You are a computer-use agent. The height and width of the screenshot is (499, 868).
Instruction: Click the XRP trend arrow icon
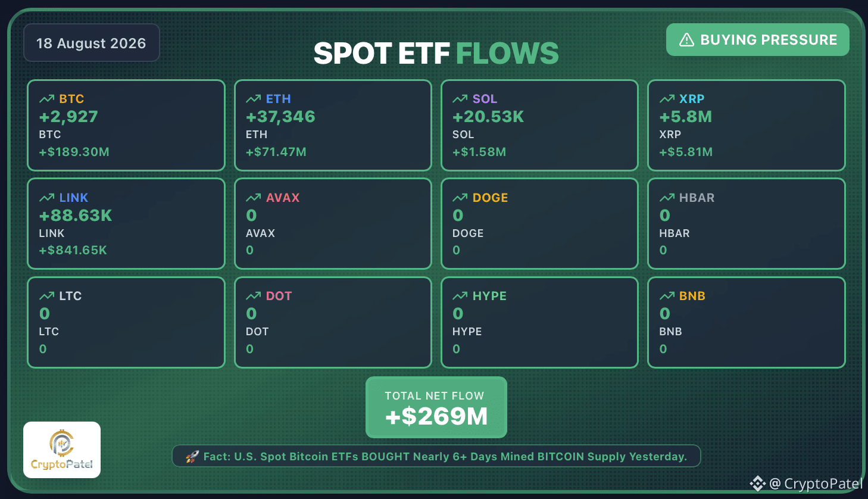667,99
